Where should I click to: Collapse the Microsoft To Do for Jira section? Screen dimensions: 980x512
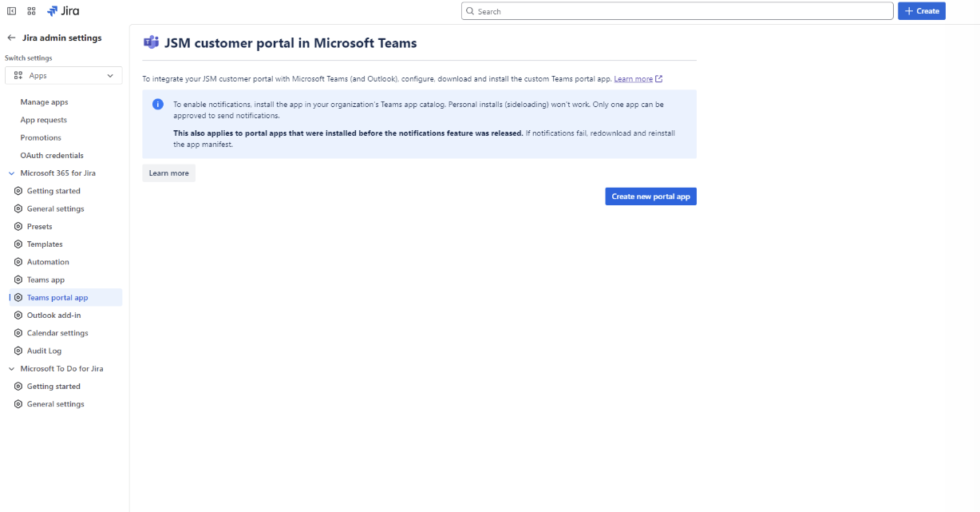(x=11, y=369)
